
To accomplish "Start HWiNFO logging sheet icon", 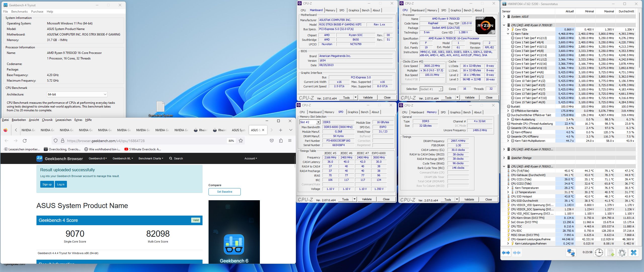I will pos(611,252).
